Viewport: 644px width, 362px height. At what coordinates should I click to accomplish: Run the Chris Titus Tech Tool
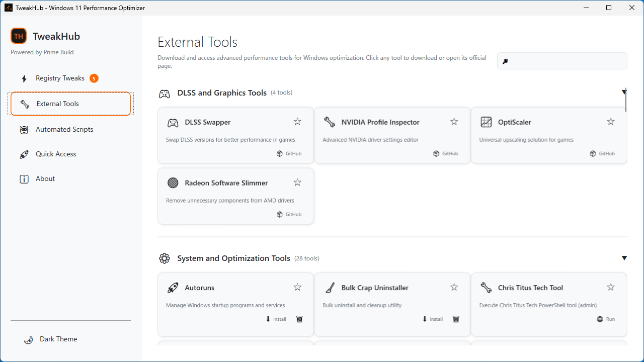[x=606, y=319]
